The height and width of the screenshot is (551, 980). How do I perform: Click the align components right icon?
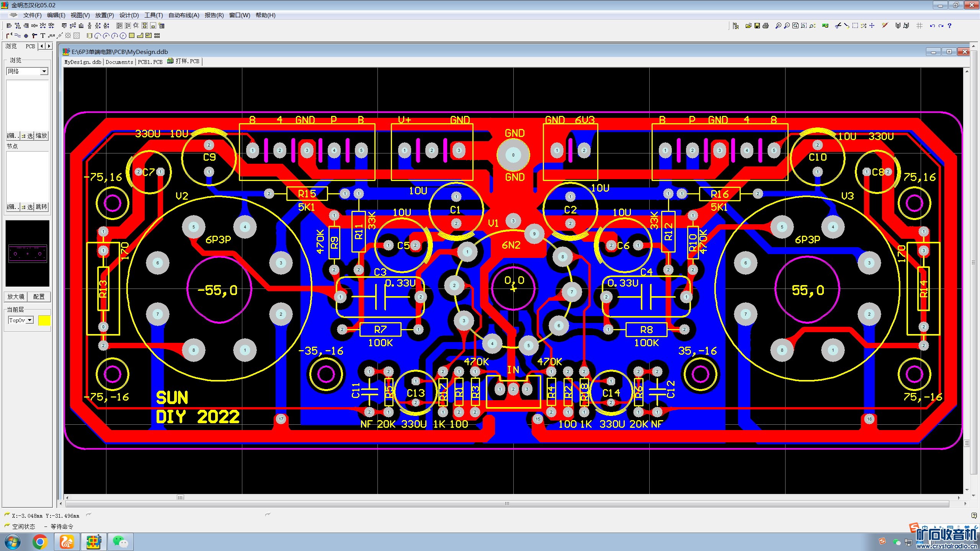click(26, 26)
